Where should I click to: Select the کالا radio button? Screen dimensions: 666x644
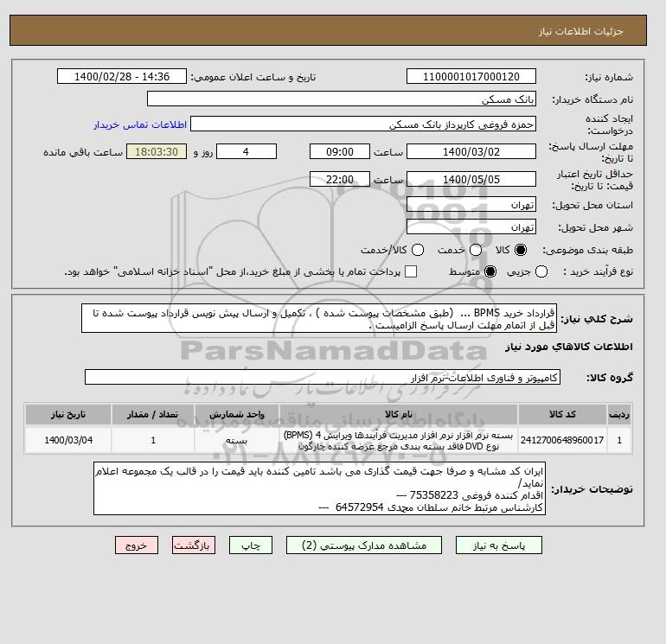pos(521,250)
